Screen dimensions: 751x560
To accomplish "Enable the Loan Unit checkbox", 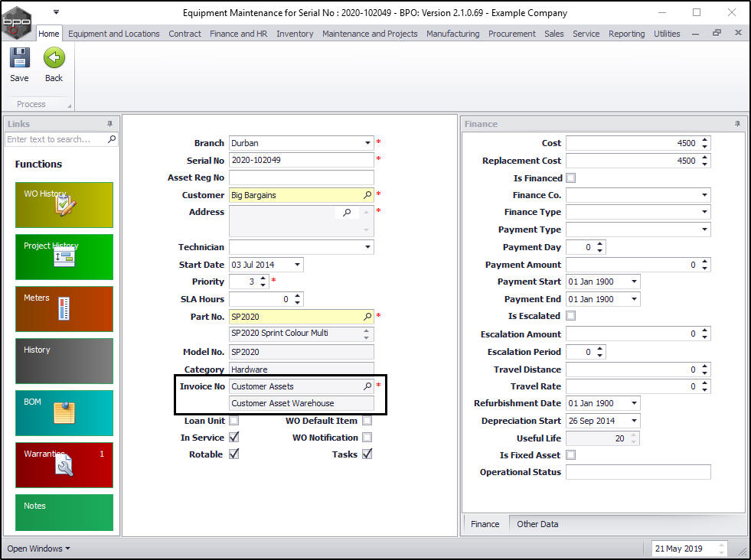I will (234, 421).
